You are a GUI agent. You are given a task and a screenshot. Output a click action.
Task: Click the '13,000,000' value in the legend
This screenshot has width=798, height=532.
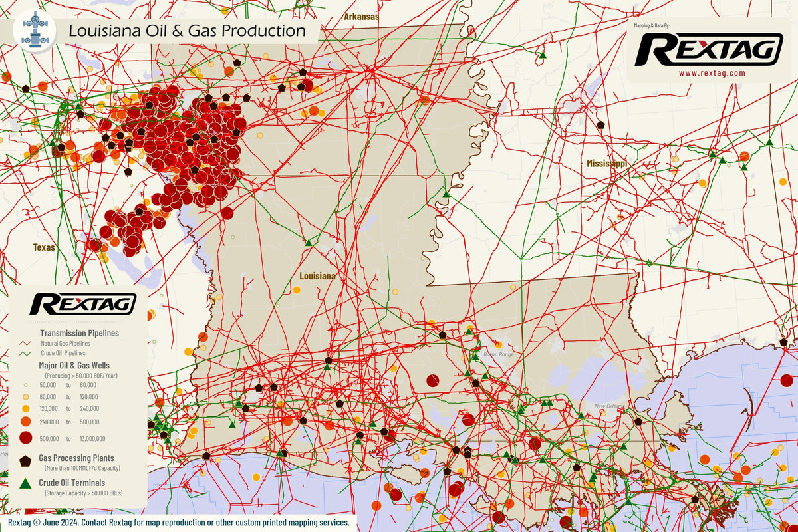[x=92, y=438]
